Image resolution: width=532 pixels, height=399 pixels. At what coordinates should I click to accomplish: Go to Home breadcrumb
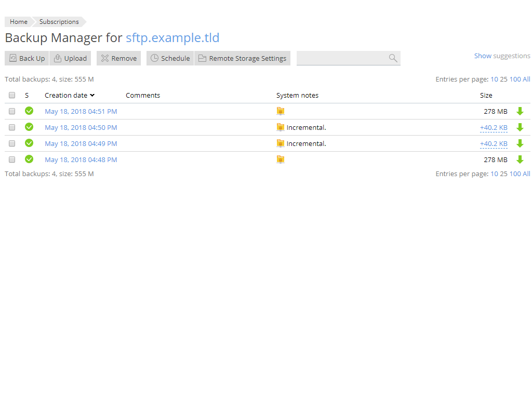click(x=18, y=21)
